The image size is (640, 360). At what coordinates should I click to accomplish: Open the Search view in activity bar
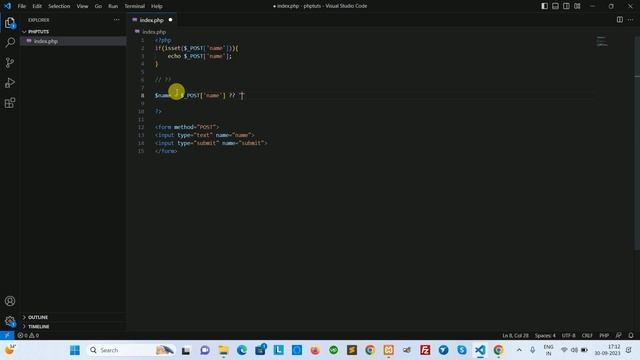tap(10, 42)
